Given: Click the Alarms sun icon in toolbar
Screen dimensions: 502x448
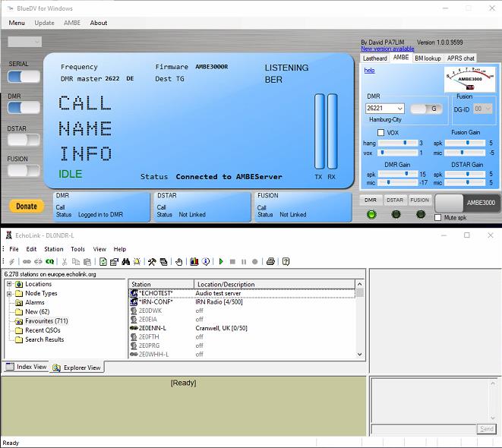Looking at the screenshot, I should pyautogui.click(x=137, y=262).
